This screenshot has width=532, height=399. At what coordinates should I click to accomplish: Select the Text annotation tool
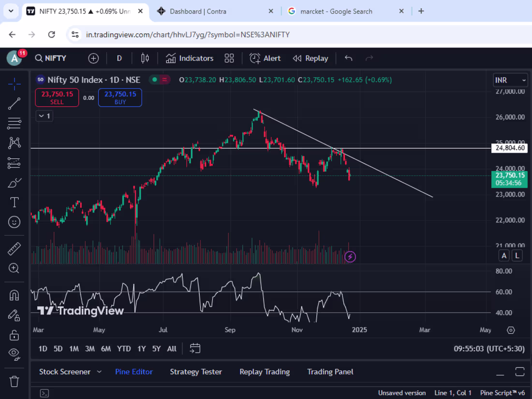[14, 202]
